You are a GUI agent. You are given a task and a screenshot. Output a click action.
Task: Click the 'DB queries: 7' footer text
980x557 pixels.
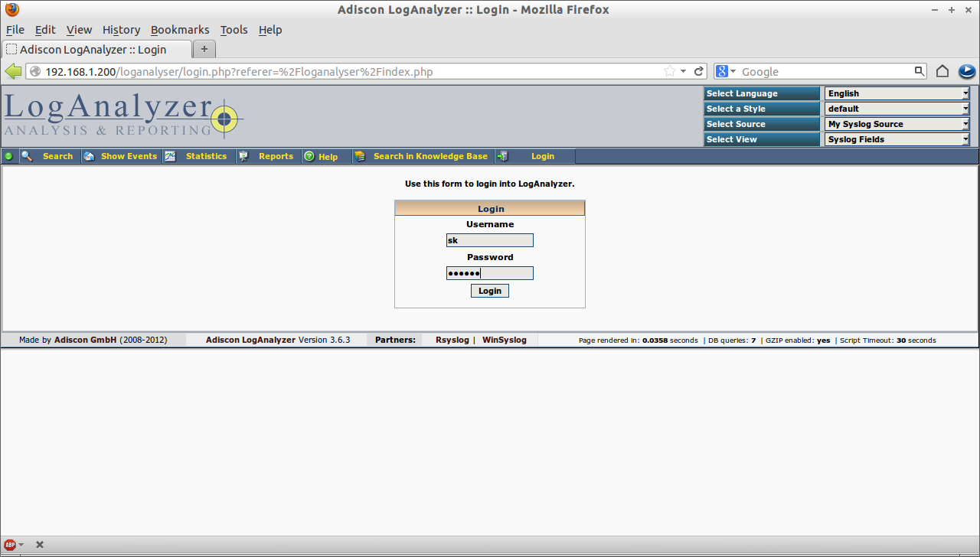pos(731,340)
